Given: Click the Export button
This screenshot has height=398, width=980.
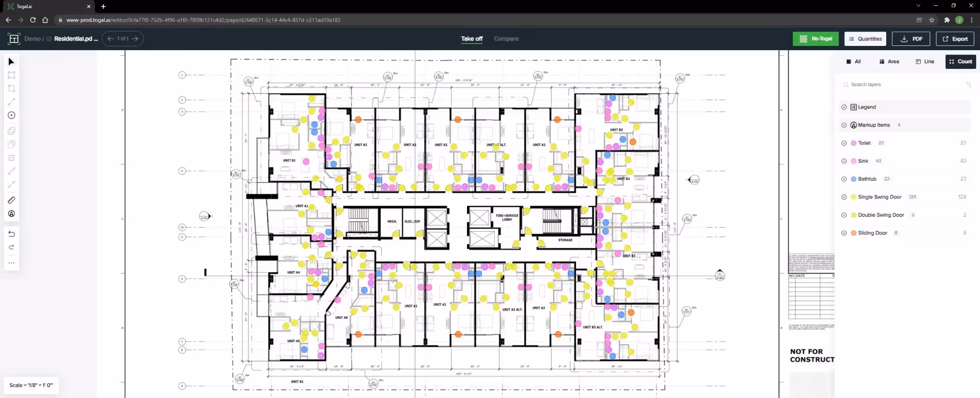Looking at the screenshot, I should (x=955, y=39).
